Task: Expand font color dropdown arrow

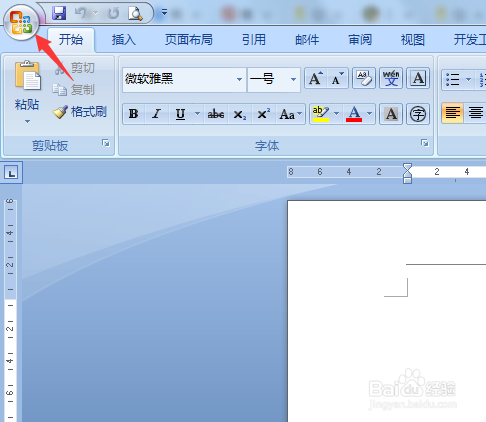Action: point(370,114)
